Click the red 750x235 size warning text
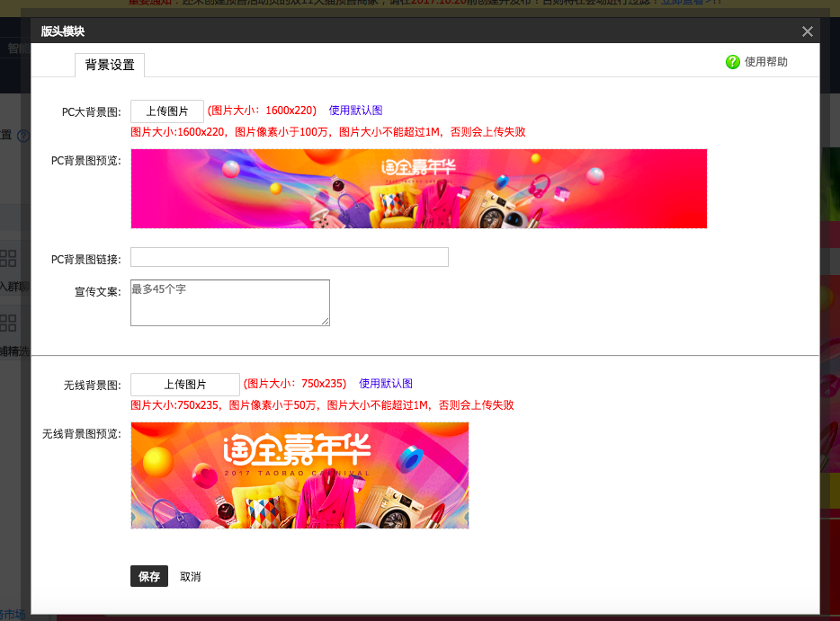This screenshot has width=840, height=621. [322, 404]
